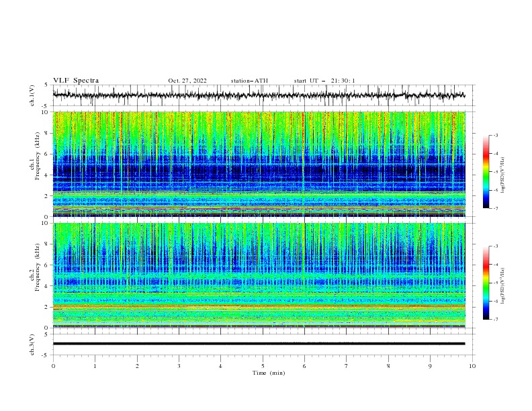Click the "5" tick on ch.1(V) axis
The image size is (532, 411).
47,85
